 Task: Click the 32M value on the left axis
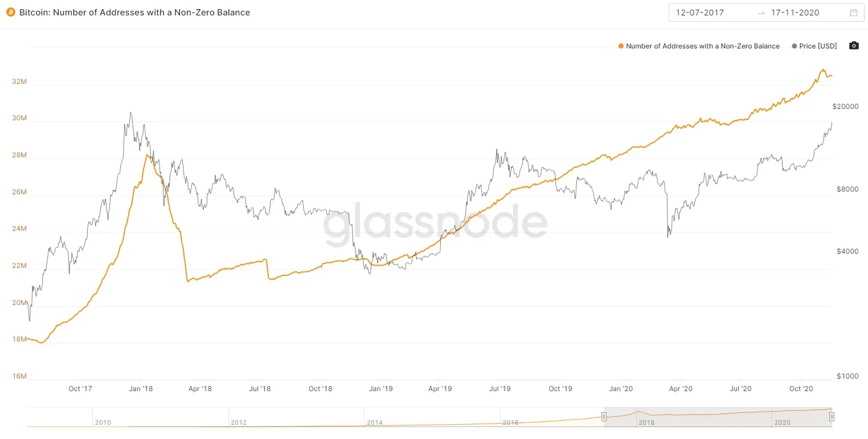pyautogui.click(x=19, y=81)
